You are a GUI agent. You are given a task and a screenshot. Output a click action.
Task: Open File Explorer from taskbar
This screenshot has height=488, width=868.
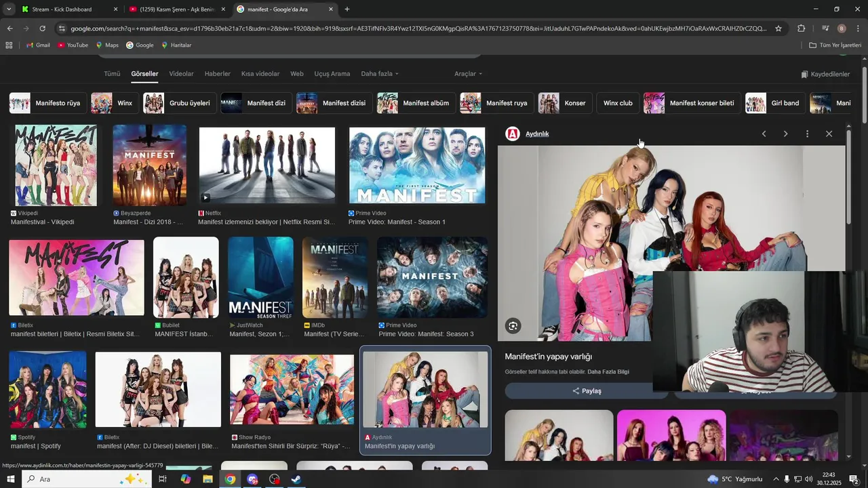(x=208, y=479)
